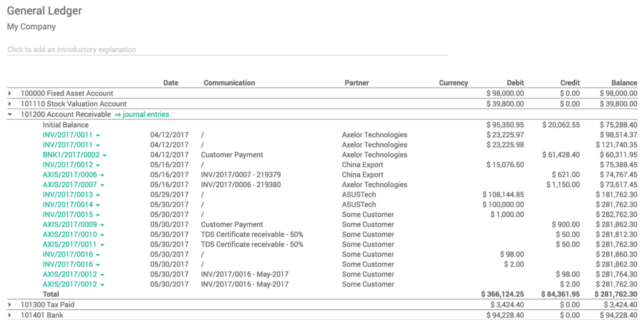Screen dimensions: 644x320
Task: Open the BNK1/2017/0002 entry dropdown
Action: (x=104, y=155)
